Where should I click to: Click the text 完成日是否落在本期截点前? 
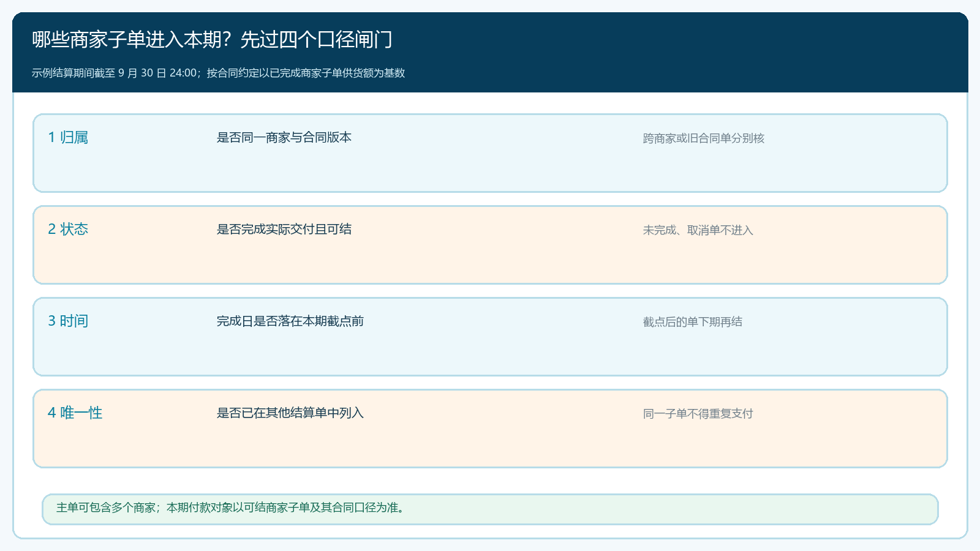tap(290, 321)
